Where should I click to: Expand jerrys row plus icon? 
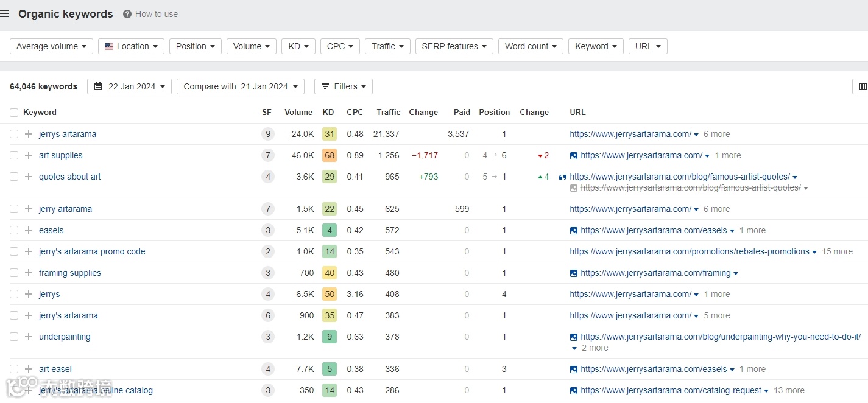click(x=29, y=294)
